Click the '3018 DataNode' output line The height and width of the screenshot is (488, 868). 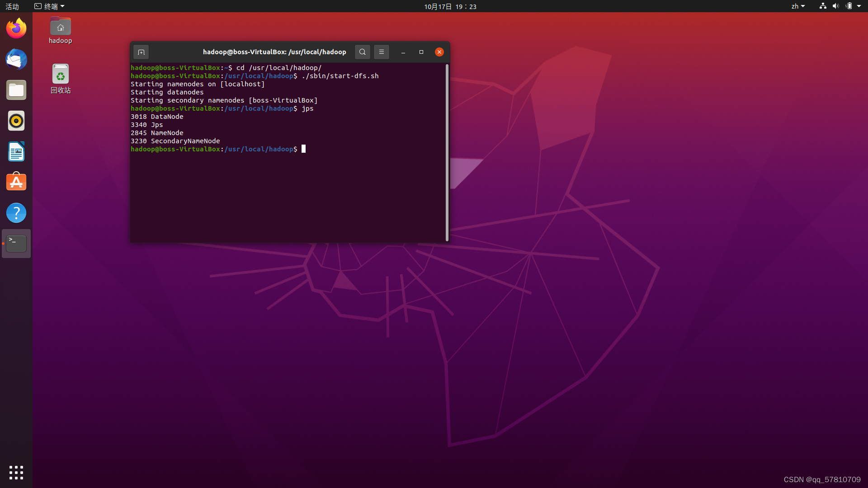(157, 117)
